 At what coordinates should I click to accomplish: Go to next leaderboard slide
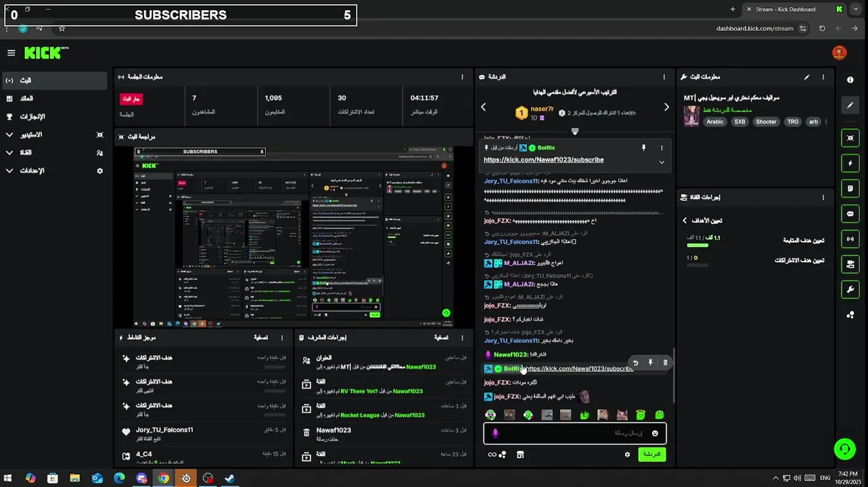(666, 107)
